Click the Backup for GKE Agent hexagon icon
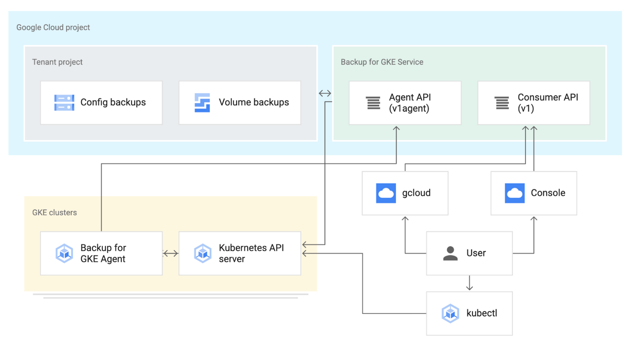The width and height of the screenshot is (644, 358). (x=64, y=253)
